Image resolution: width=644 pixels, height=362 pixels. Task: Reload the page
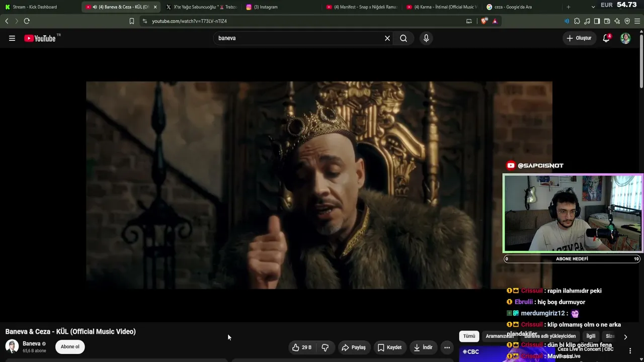tap(27, 21)
